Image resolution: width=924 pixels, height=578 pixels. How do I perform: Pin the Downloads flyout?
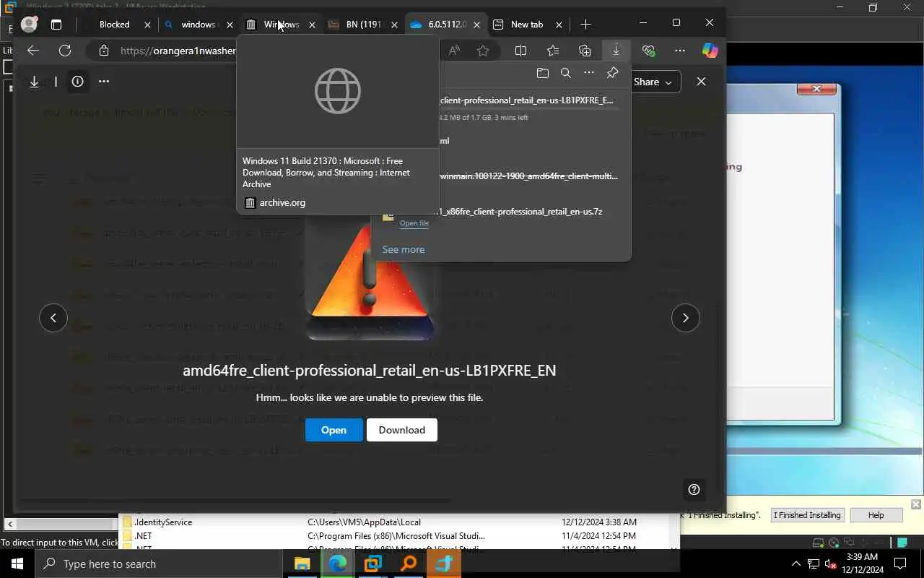tap(612, 73)
